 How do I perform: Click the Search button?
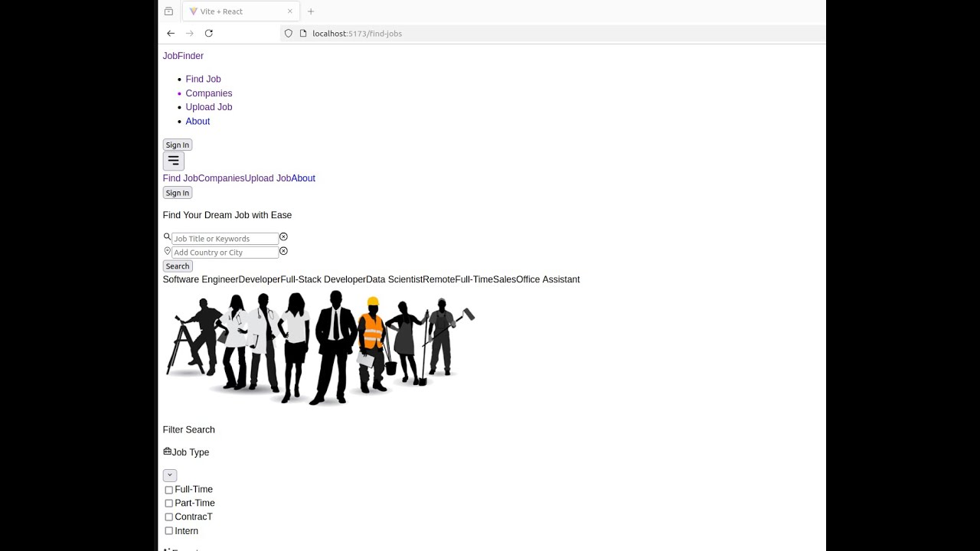[178, 266]
